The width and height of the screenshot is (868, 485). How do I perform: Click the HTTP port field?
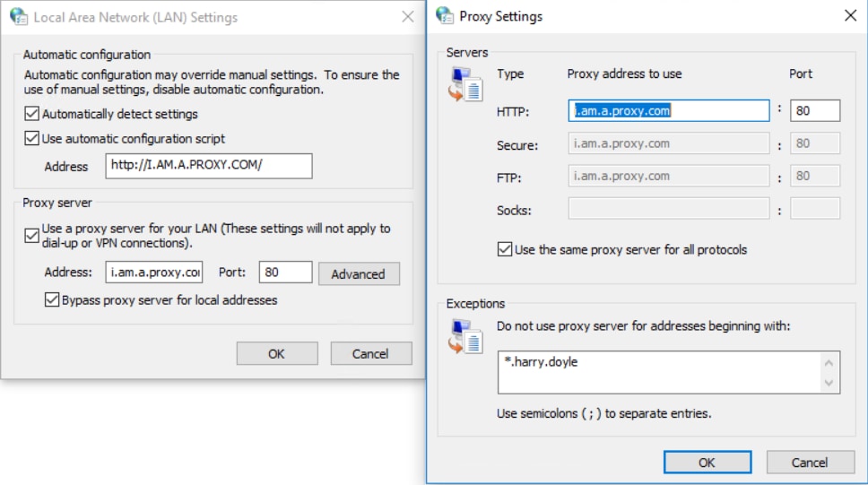[815, 111]
